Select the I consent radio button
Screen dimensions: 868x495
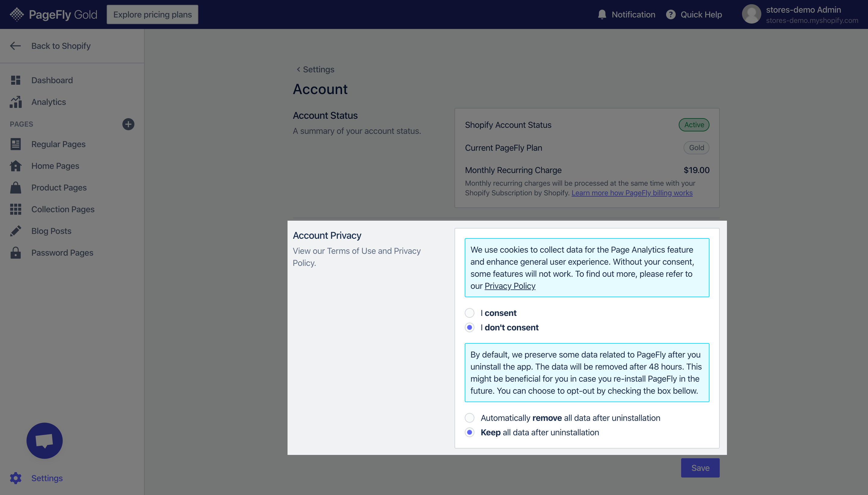coord(469,313)
